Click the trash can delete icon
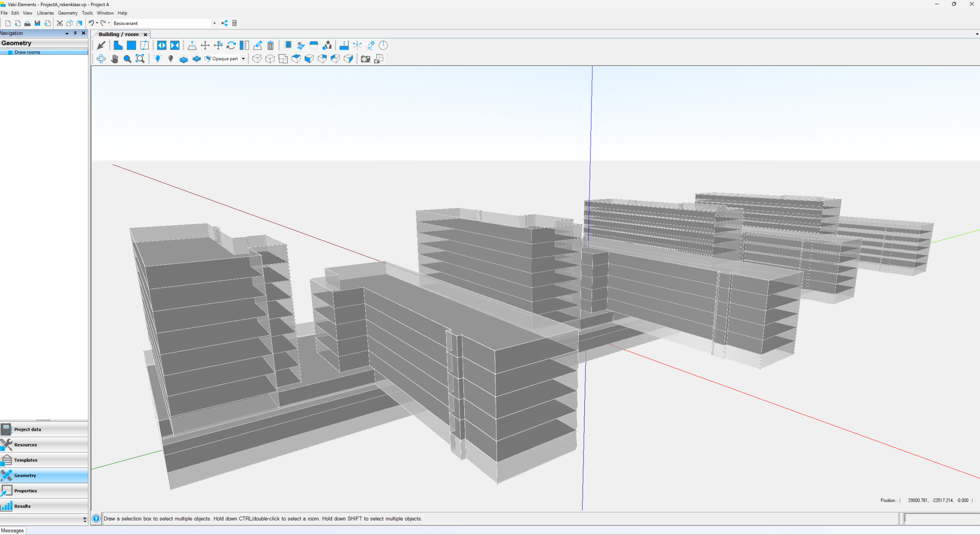The image size is (980, 535). [x=271, y=45]
